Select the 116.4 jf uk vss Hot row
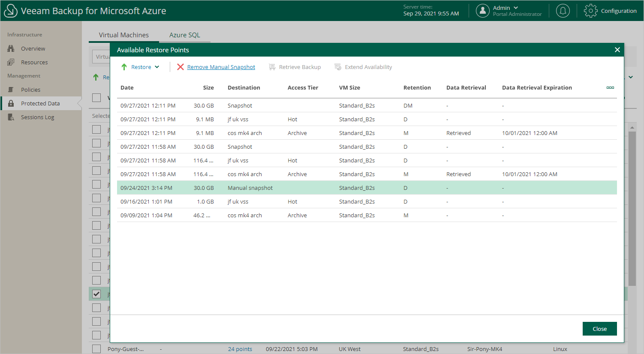This screenshot has height=354, width=644. click(x=367, y=160)
